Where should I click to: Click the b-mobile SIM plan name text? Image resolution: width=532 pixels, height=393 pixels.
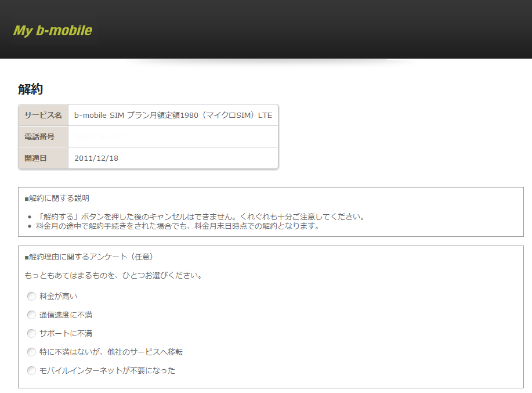pyautogui.click(x=173, y=116)
